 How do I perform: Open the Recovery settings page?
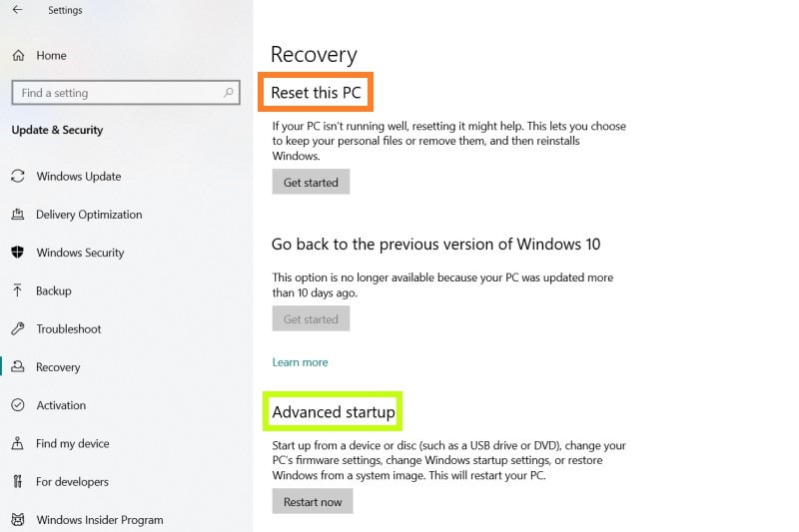[58, 367]
